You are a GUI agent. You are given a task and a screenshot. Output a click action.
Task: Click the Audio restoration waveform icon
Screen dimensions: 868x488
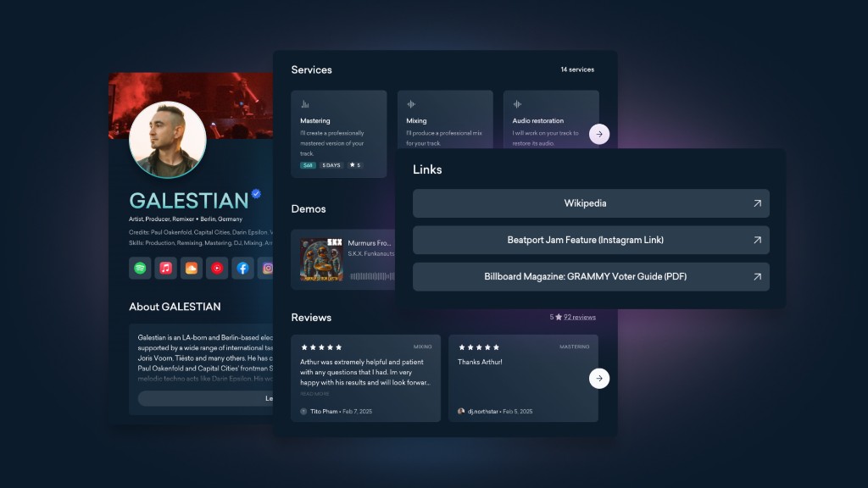pyautogui.click(x=517, y=104)
